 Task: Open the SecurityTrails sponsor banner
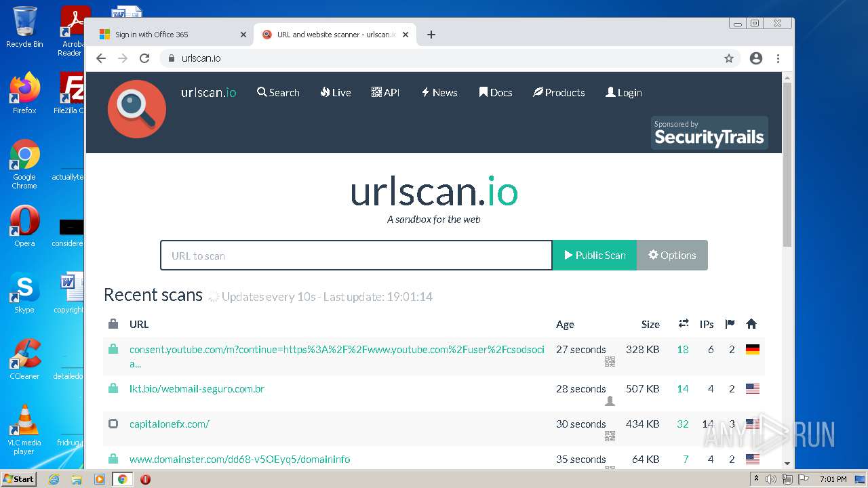tap(709, 133)
